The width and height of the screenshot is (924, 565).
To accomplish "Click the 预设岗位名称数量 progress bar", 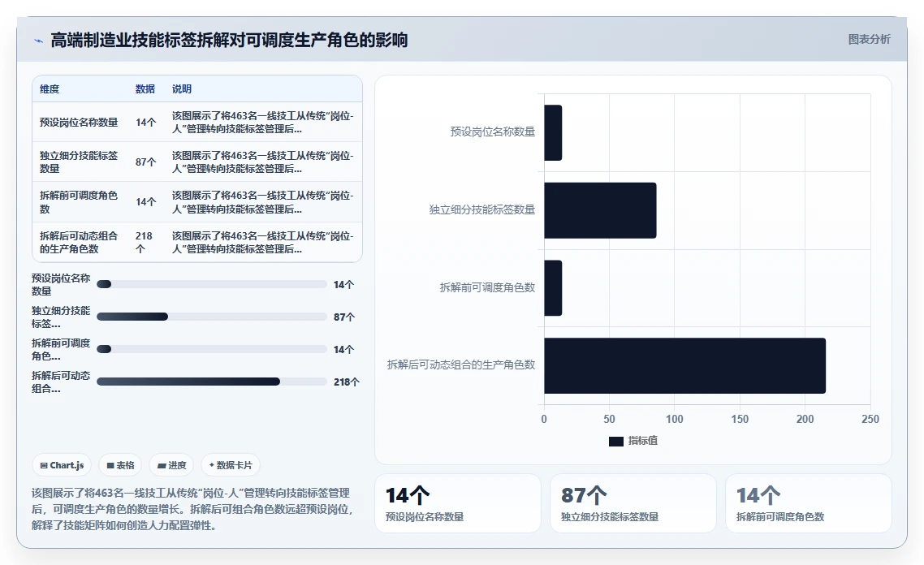I will tap(212, 284).
